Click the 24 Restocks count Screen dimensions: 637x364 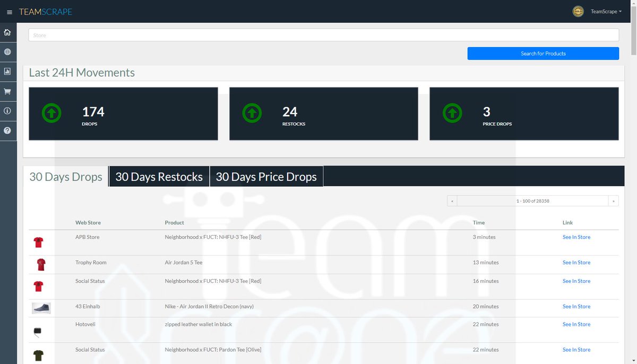(290, 112)
